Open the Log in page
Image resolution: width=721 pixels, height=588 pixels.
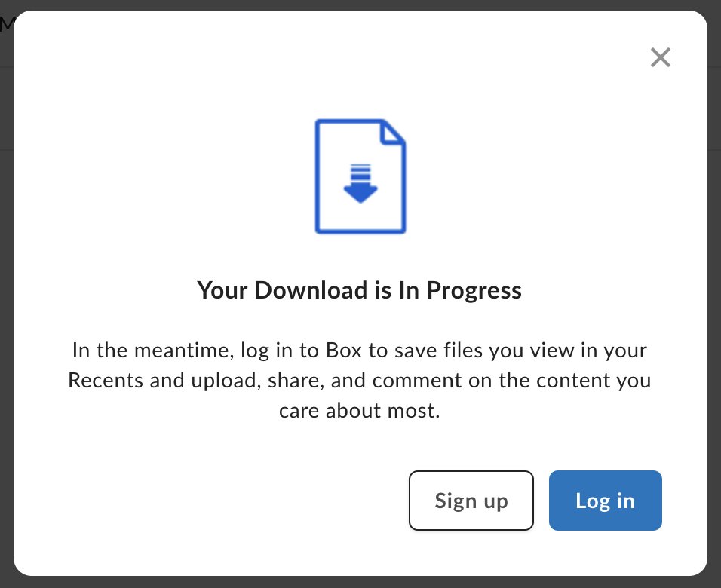[x=605, y=501]
